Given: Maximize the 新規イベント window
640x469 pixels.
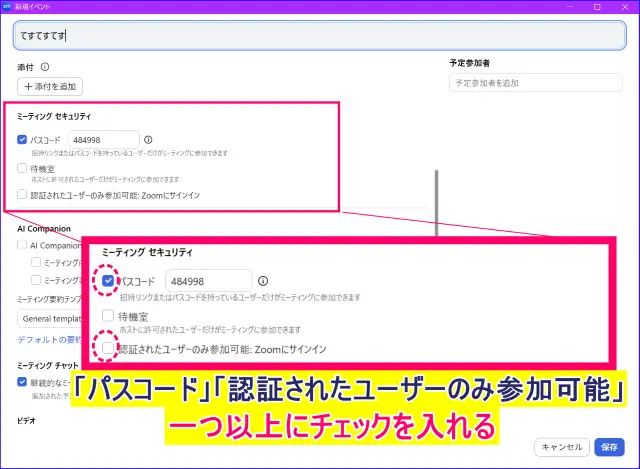Looking at the screenshot, I should 597,7.
